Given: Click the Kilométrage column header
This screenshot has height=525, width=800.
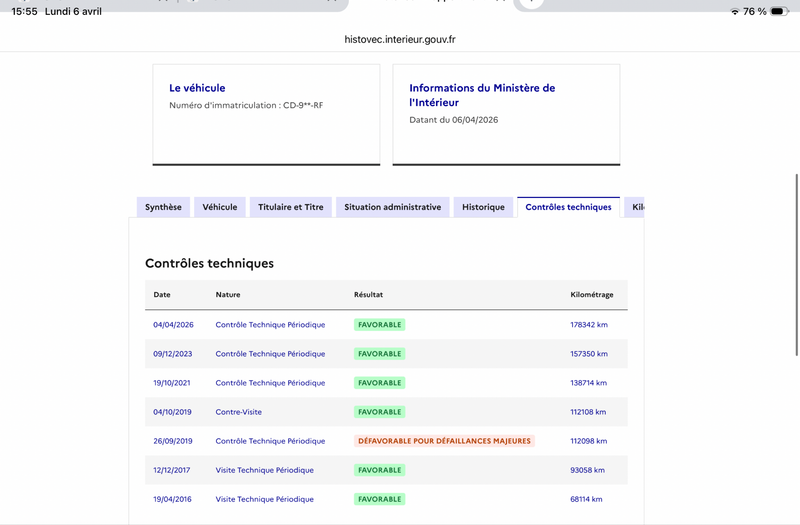Looking at the screenshot, I should (x=598, y=295).
